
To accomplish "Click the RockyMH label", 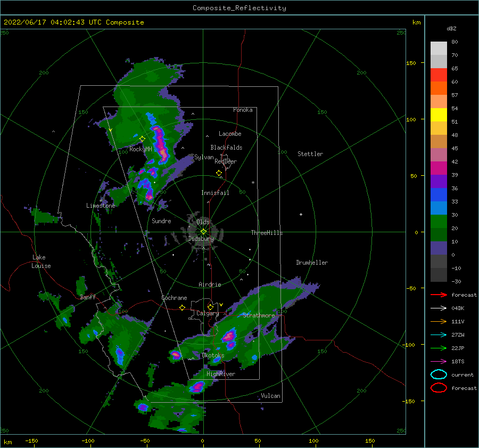I will coord(141,149).
